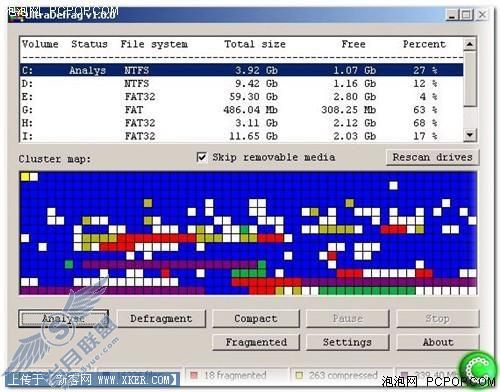Select volume I: FAT32 row
Image resolution: width=500 pixels, height=392 pixels.
241,136
